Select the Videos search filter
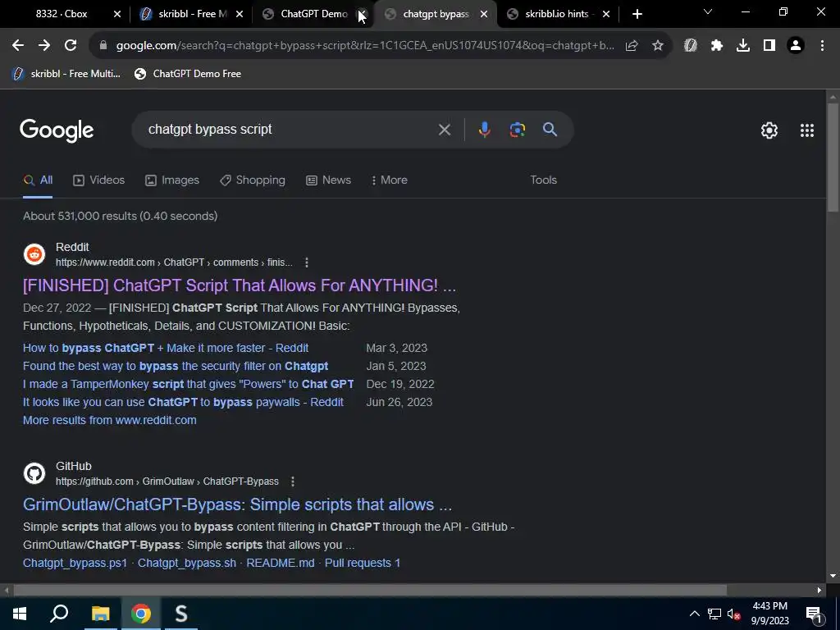The width and height of the screenshot is (840, 630). coord(99,180)
